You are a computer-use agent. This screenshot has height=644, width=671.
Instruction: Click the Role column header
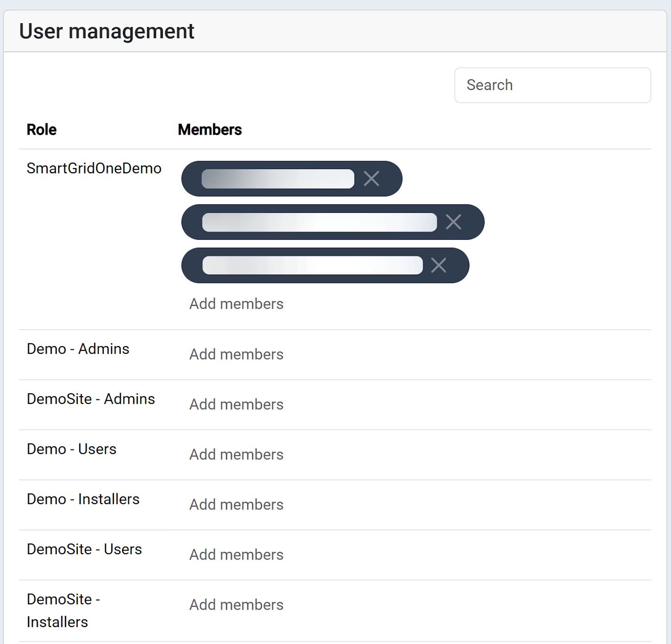(41, 129)
